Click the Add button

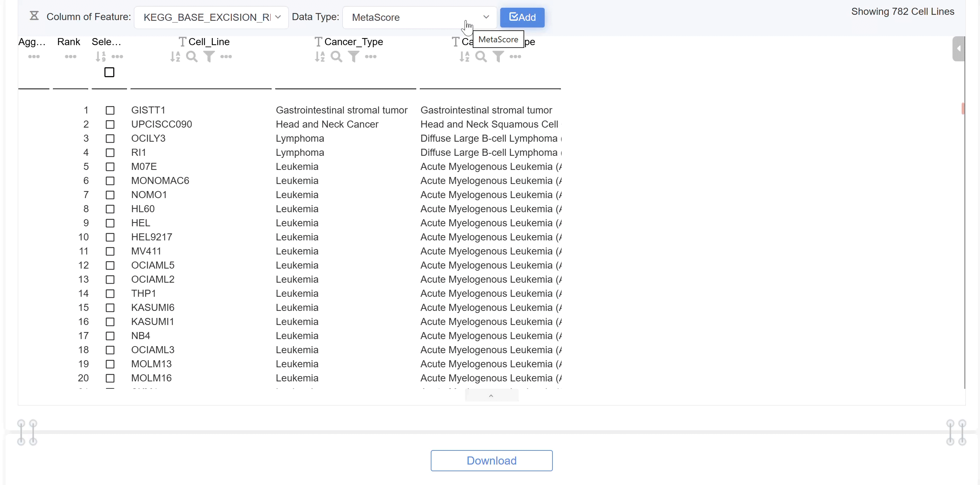(x=522, y=17)
